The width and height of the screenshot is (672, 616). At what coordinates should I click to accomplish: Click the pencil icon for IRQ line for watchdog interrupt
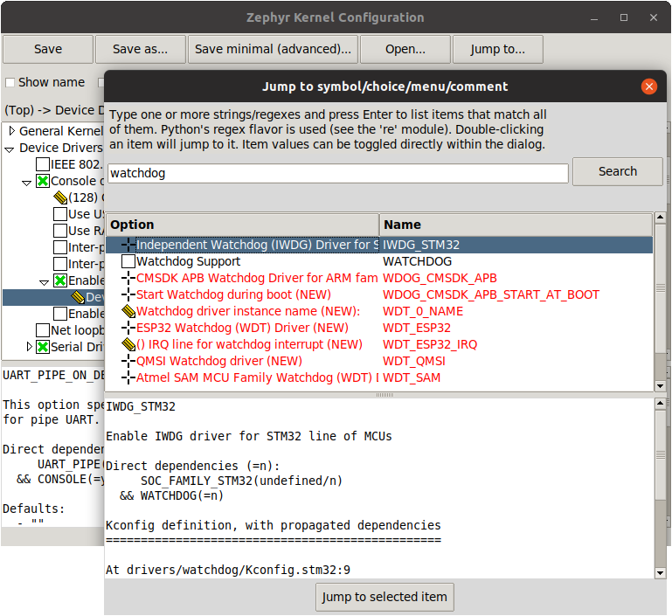pyautogui.click(x=128, y=344)
